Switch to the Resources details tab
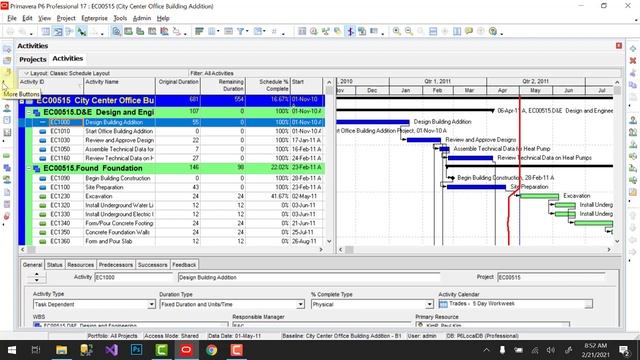This screenshot has height=360, width=640. (x=80, y=265)
